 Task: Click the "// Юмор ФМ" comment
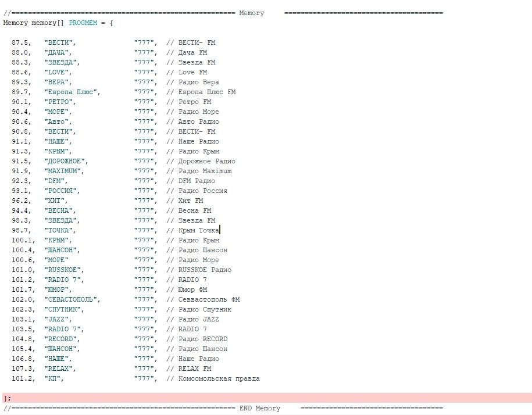tap(187, 289)
